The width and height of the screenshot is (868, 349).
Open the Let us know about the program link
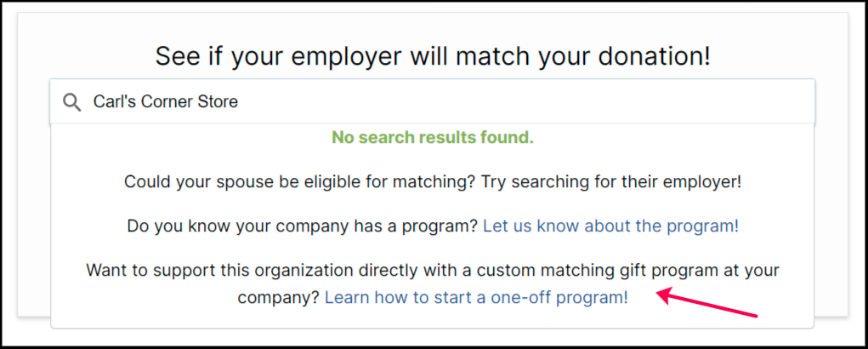pos(610,226)
